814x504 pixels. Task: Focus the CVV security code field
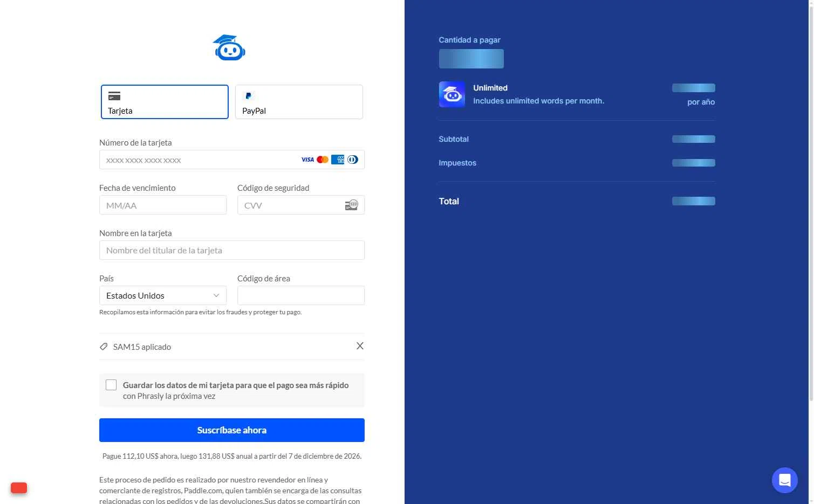coord(301,205)
